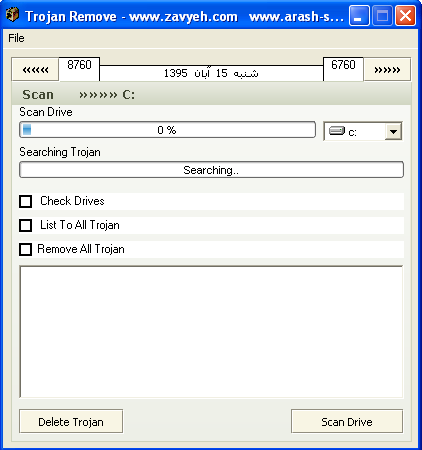The width and height of the screenshot is (422, 450).
Task: Click the Trojan Remove title bar app icon
Action: tap(12, 15)
